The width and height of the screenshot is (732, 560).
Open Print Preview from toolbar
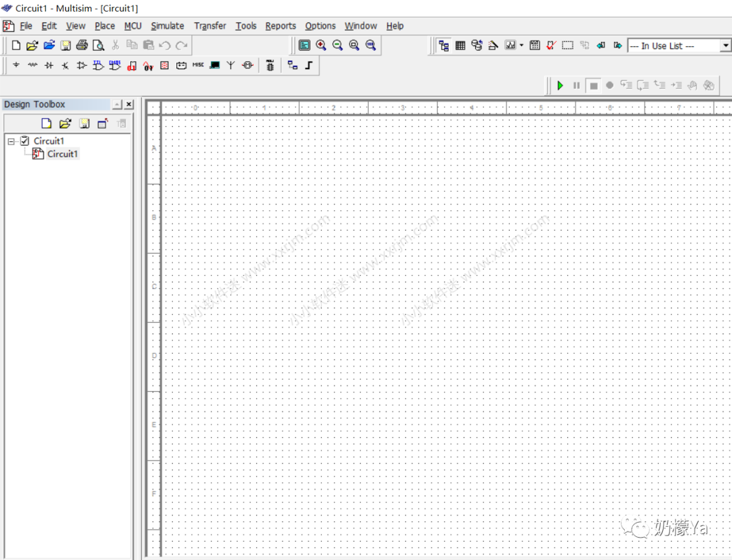[98, 45]
